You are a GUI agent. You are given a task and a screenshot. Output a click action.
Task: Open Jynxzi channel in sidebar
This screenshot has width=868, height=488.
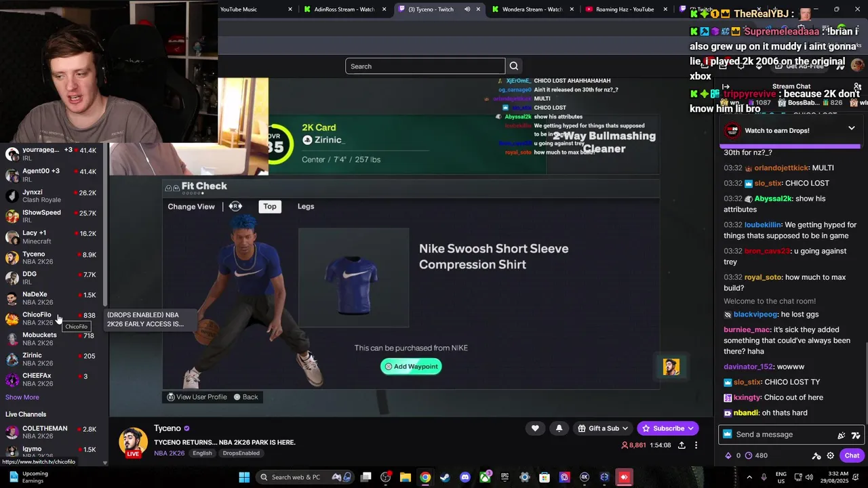(x=51, y=196)
